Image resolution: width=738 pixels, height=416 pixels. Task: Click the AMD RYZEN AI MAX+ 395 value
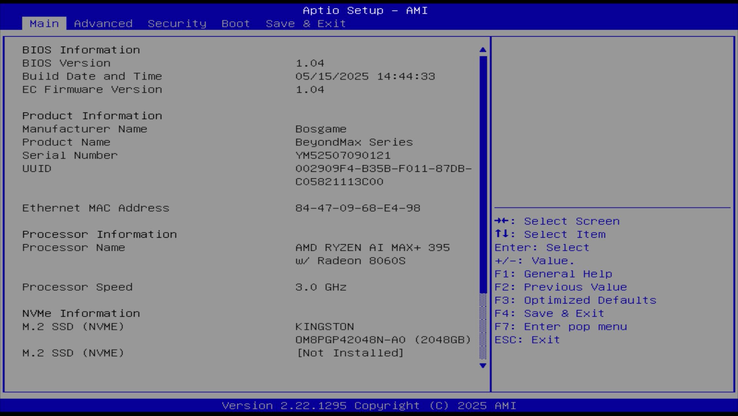point(372,254)
